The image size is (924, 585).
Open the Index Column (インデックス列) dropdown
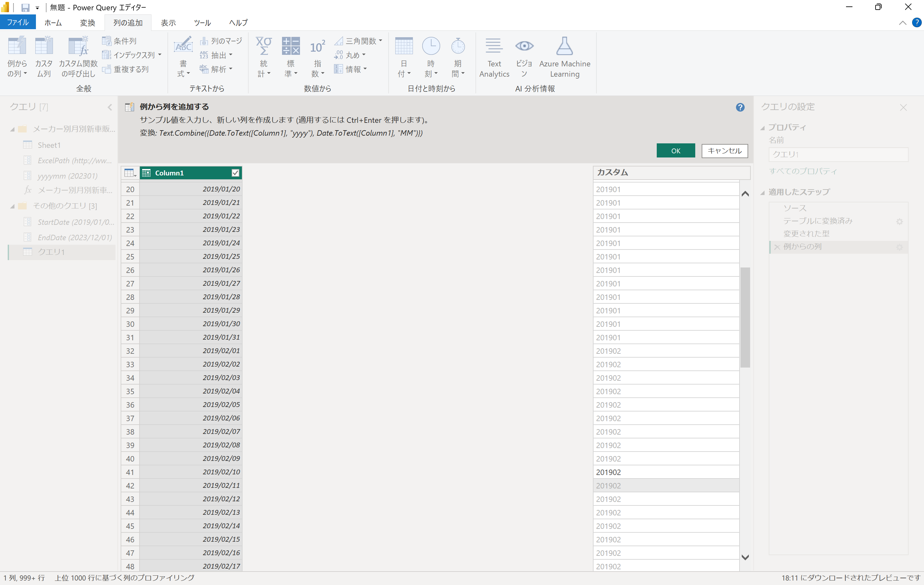(160, 55)
